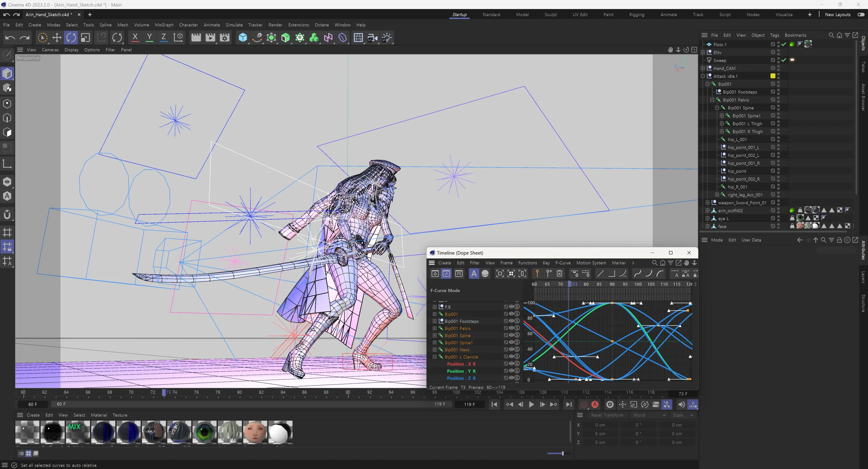This screenshot has width=868, height=469.
Task: Open User Data in Attributes panel
Action: (x=751, y=240)
